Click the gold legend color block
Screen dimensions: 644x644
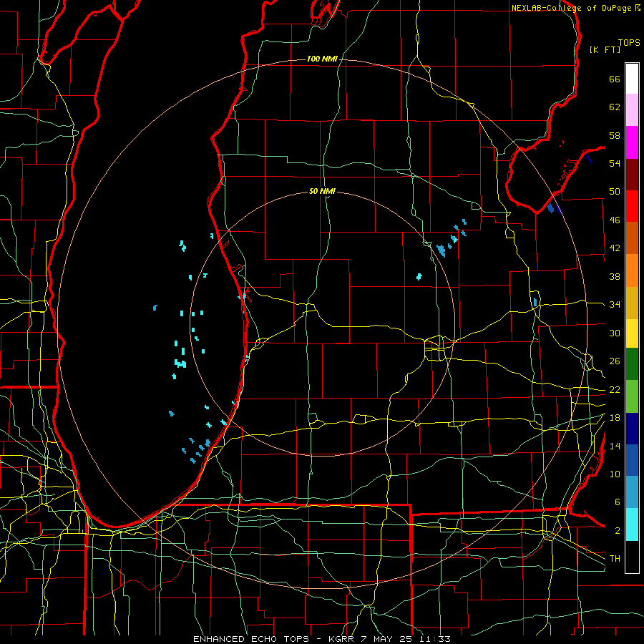(x=632, y=303)
